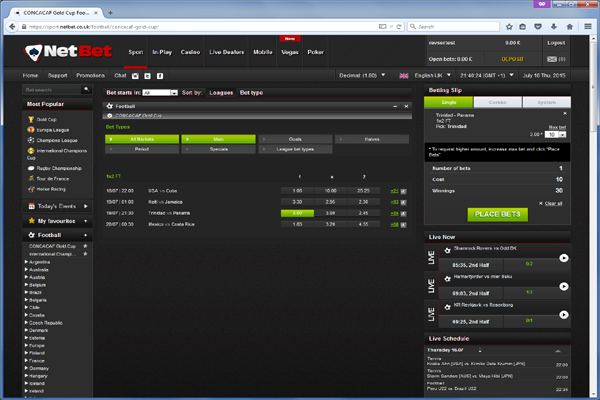Expand the Germany tree item
Screen dimensions: 600x400
pos(37,368)
